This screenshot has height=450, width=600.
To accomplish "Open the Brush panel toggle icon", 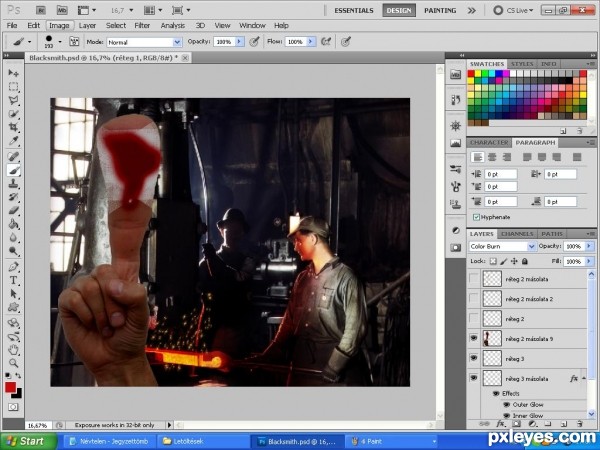I will click(x=74, y=41).
